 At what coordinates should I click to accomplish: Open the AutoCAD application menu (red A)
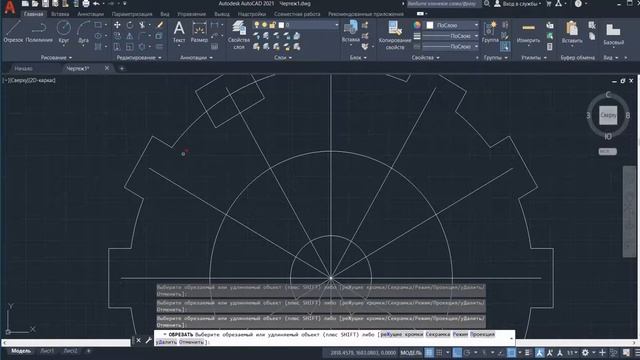tap(9, 7)
